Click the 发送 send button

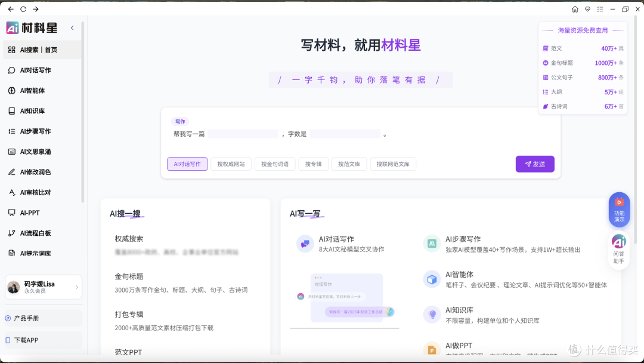coord(535,164)
